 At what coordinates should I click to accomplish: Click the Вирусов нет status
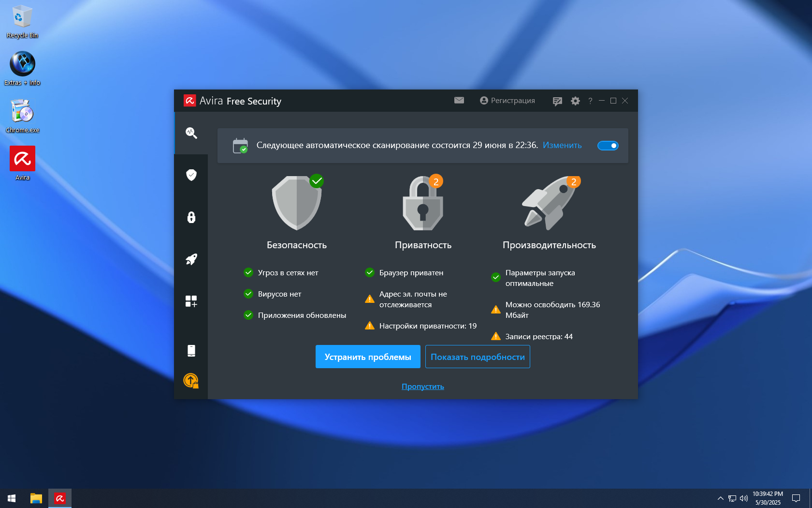tap(273, 294)
